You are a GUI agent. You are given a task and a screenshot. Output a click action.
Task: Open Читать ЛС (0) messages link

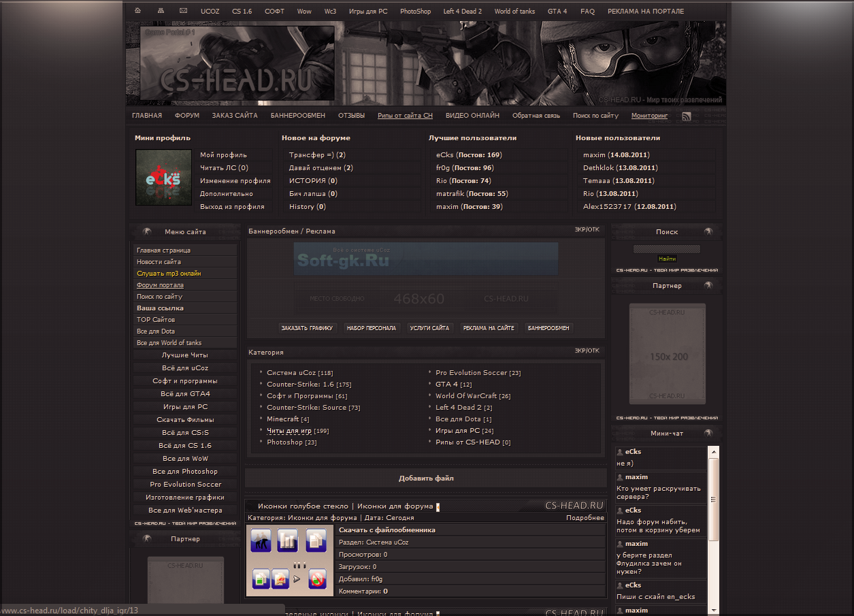[x=224, y=168]
